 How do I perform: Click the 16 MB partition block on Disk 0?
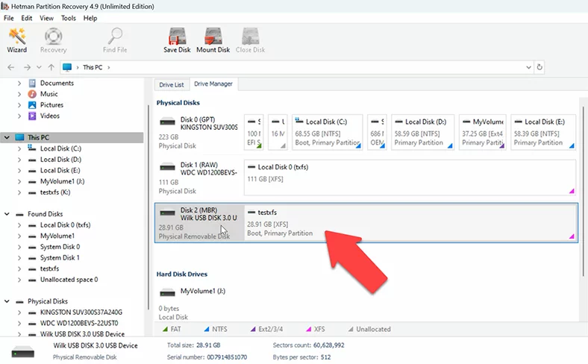point(278,132)
